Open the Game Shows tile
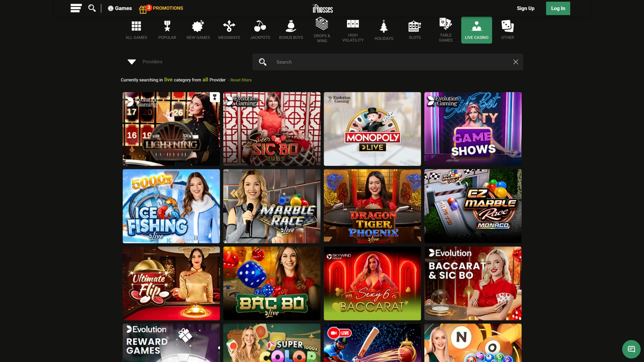 pyautogui.click(x=473, y=129)
